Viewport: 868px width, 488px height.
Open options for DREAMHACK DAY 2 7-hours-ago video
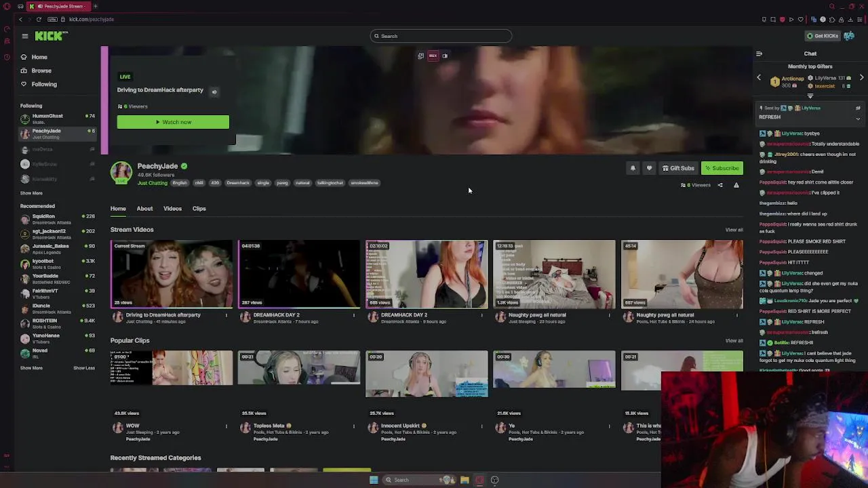354,315
